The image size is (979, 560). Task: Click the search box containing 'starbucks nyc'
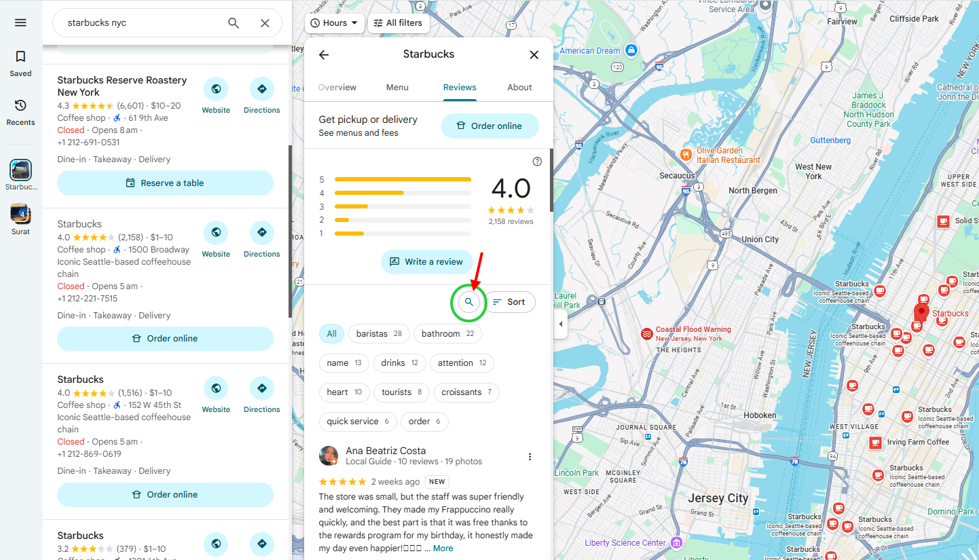coord(143,23)
